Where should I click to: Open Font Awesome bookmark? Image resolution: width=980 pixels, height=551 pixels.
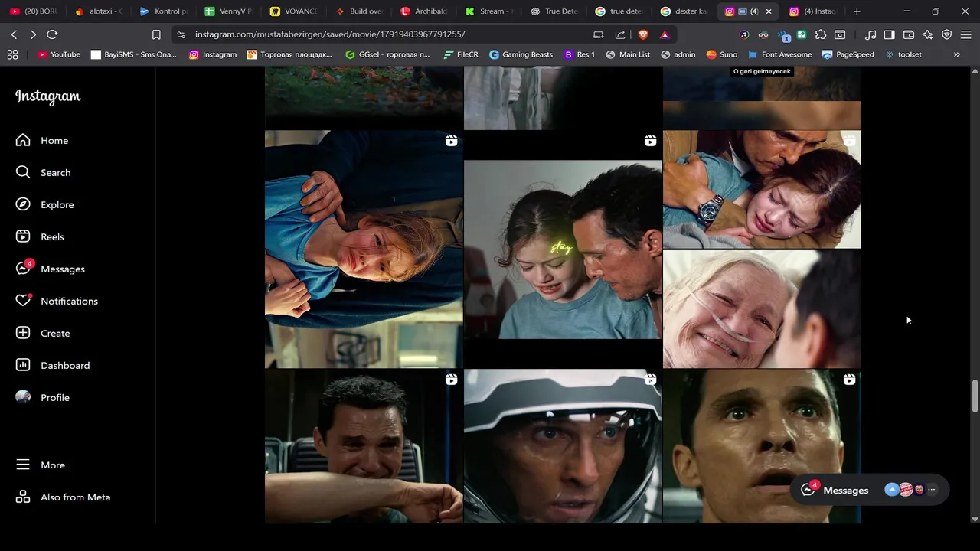click(780, 54)
